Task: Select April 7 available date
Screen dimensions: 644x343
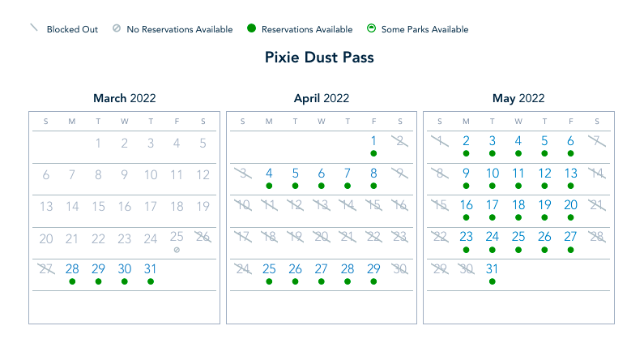Action: 348,173
